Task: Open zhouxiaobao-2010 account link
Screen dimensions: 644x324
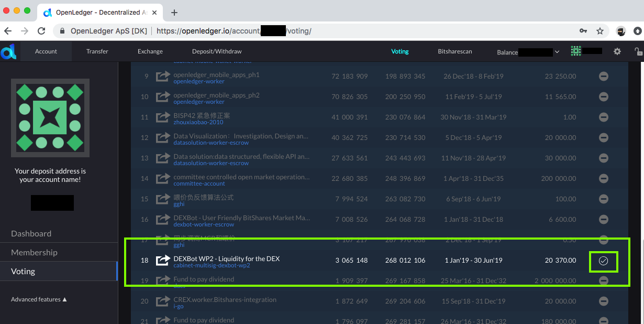Action: tap(198, 122)
